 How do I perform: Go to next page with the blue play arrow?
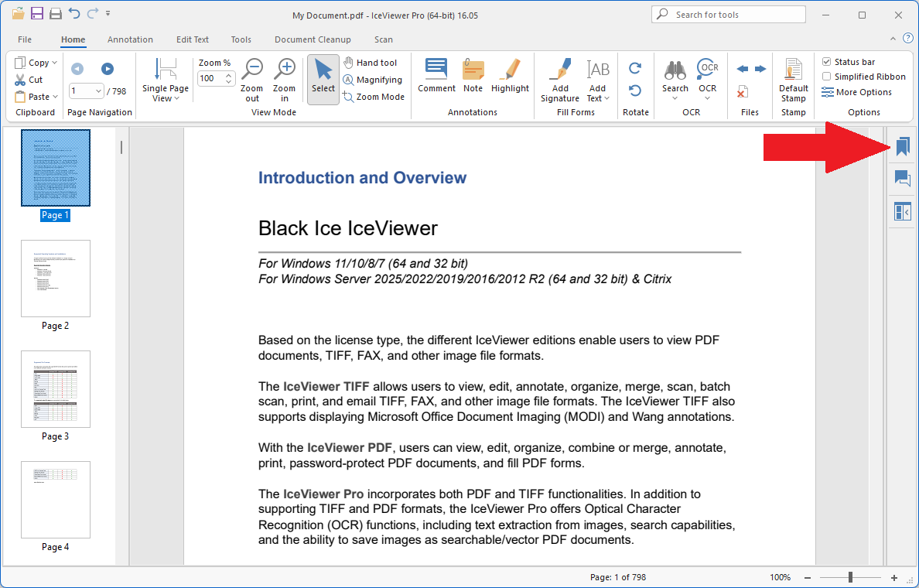pos(108,69)
